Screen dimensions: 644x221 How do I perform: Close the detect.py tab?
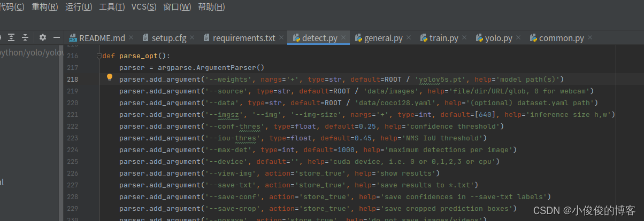click(344, 38)
